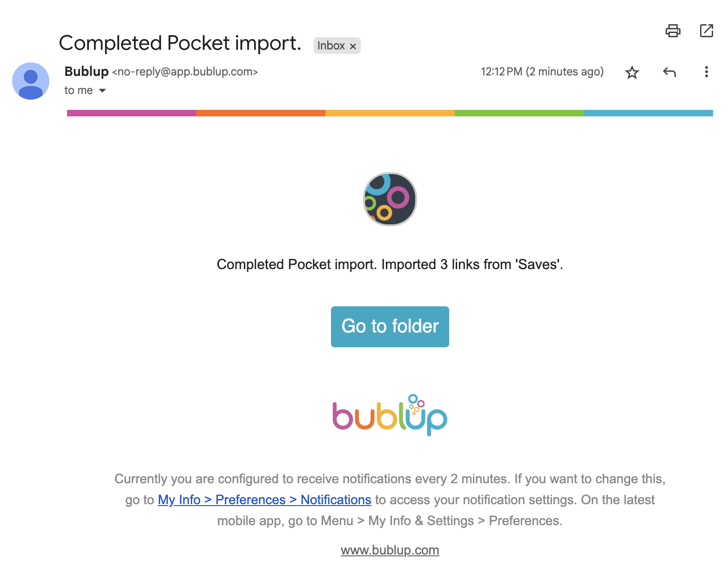Expand recipient details arrow next to 'to me'
Viewport: 728px width, 581px height.
102,90
